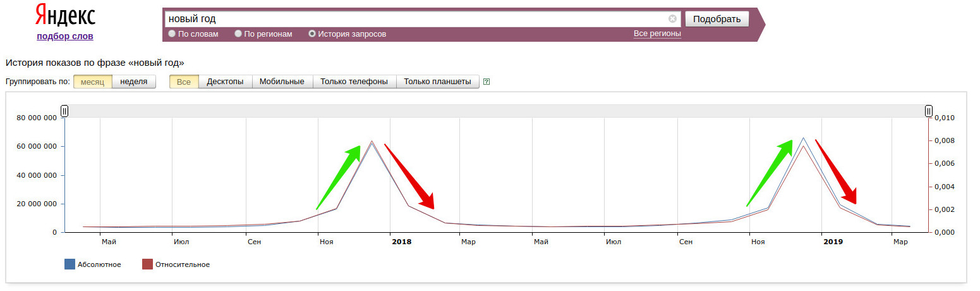Open the 'Все регионы' region selector
The height and width of the screenshot is (291, 980).
[657, 34]
